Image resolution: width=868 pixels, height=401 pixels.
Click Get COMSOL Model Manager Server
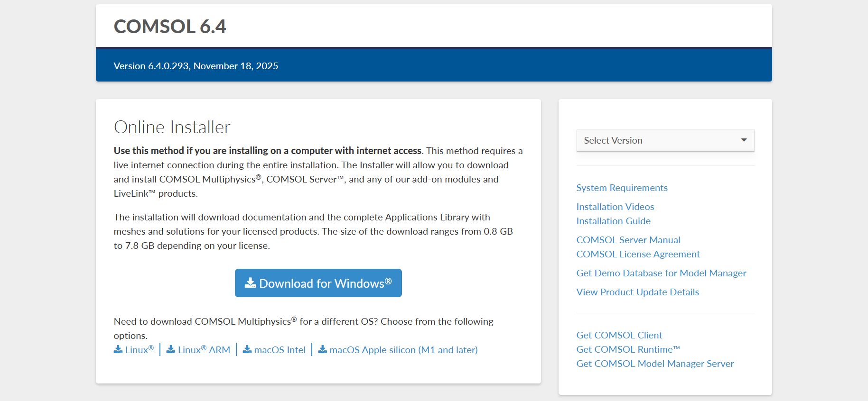coord(655,364)
